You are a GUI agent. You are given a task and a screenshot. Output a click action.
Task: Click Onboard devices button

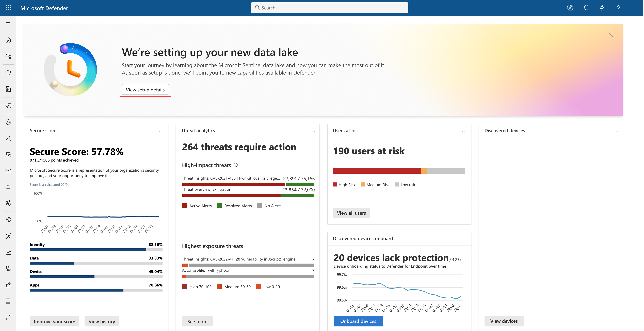click(x=358, y=321)
